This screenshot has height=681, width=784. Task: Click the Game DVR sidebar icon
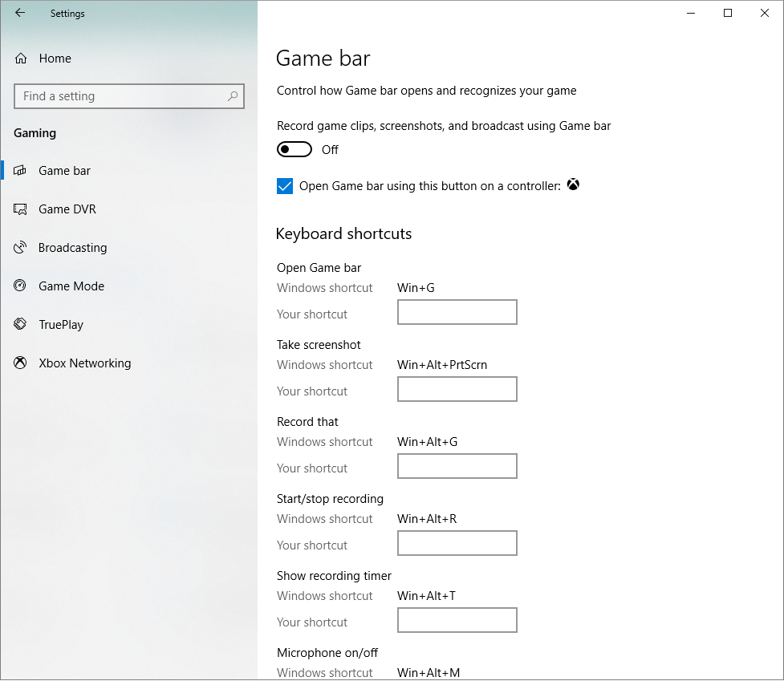pyautogui.click(x=20, y=209)
